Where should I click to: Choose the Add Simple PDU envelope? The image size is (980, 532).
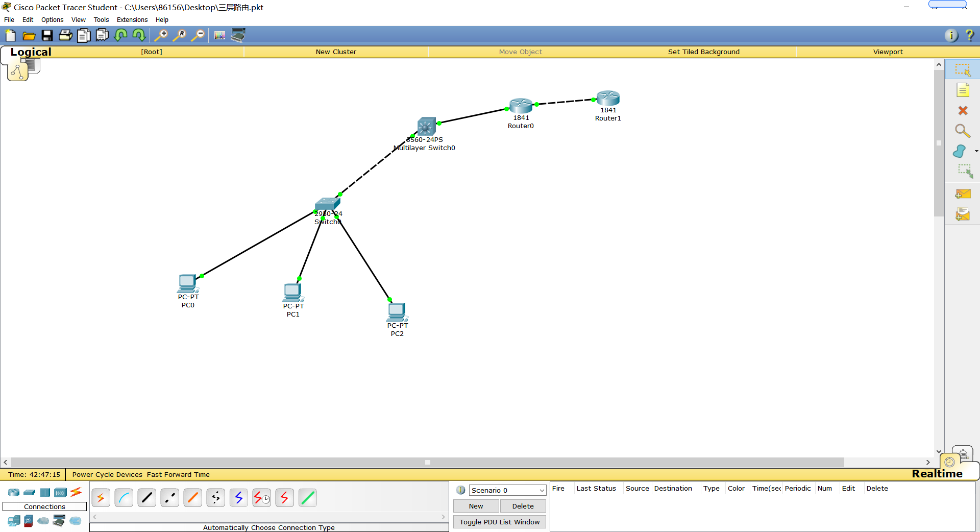[963, 194]
